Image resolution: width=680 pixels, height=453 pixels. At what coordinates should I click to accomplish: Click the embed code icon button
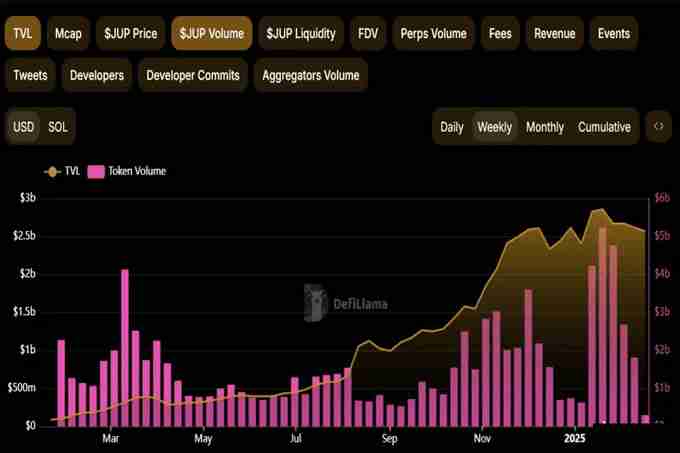pyautogui.click(x=658, y=127)
